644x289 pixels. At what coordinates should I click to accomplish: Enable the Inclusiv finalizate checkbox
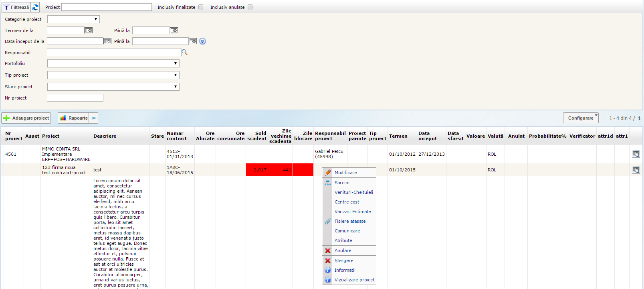coord(201,7)
